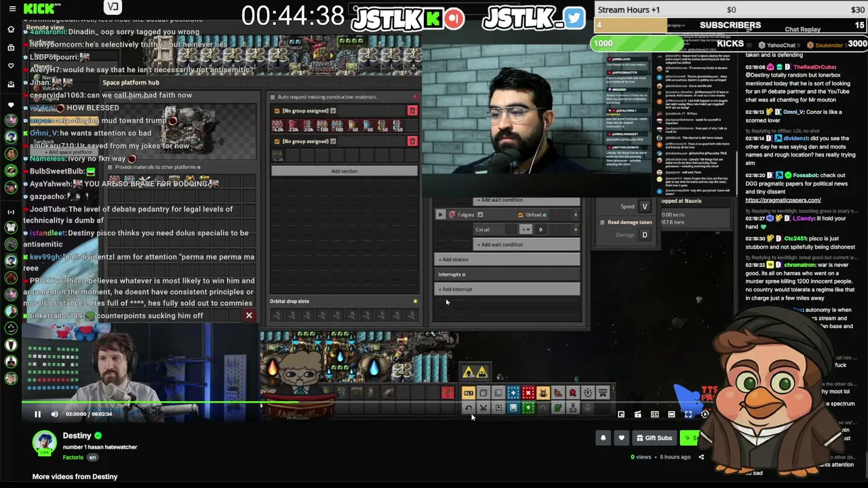Pause the stream video
Screen dimensions: 868x488
[38, 414]
